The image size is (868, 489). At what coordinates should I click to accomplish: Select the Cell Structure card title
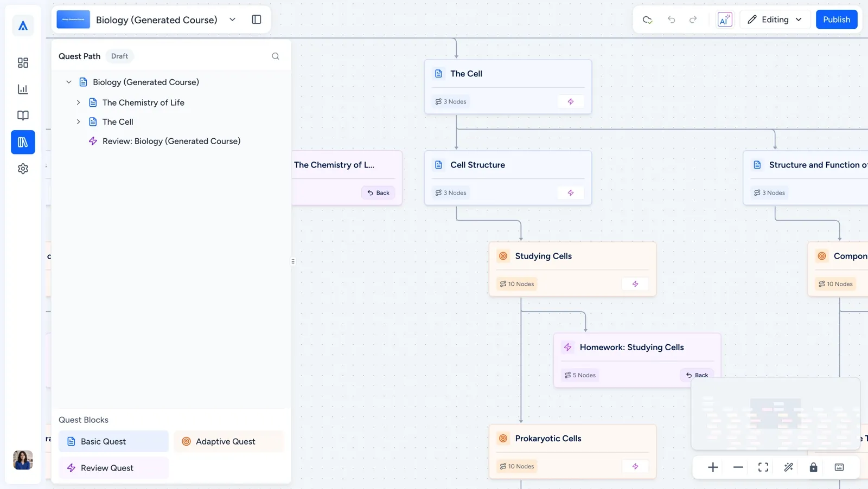pos(477,165)
